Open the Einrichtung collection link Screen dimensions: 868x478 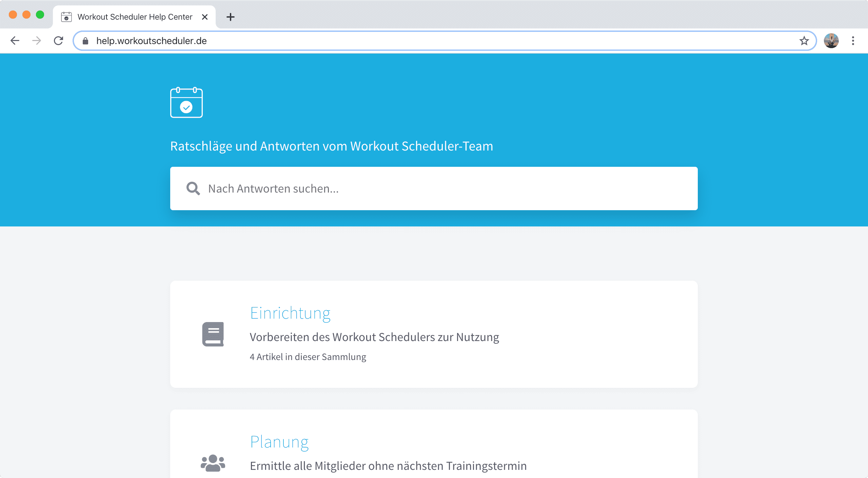click(290, 313)
